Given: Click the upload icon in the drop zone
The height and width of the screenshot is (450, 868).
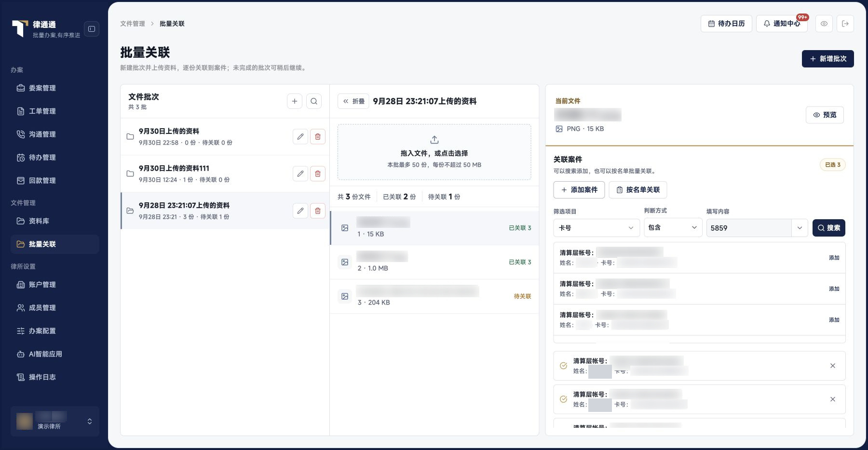Looking at the screenshot, I should (434, 140).
